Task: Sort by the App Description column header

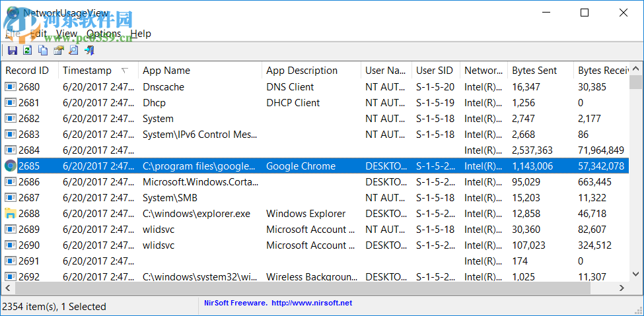Action: 302,71
